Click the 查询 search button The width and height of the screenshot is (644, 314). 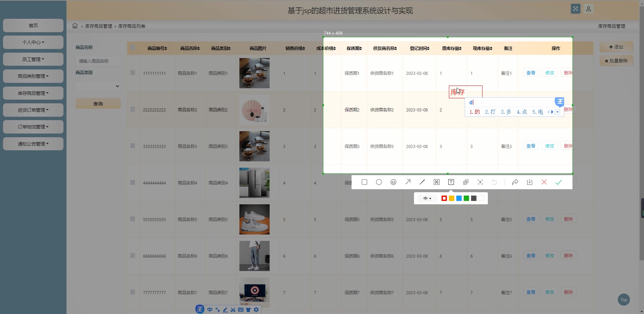98,104
